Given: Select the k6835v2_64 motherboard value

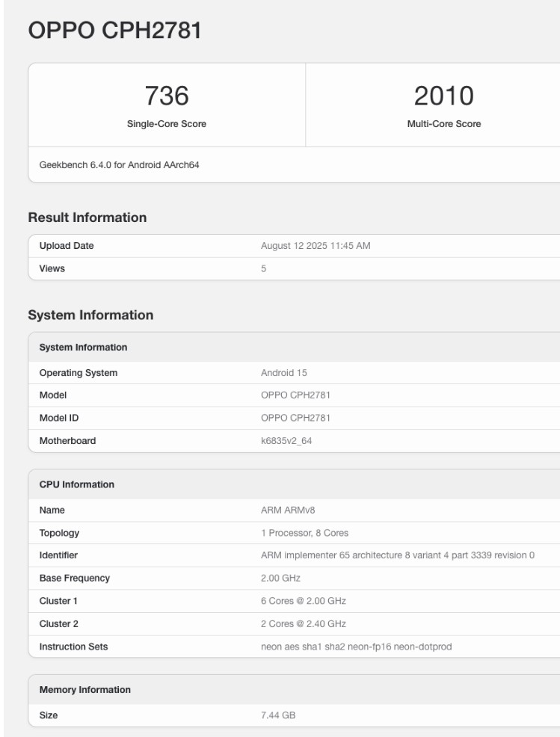Looking at the screenshot, I should tap(286, 441).
